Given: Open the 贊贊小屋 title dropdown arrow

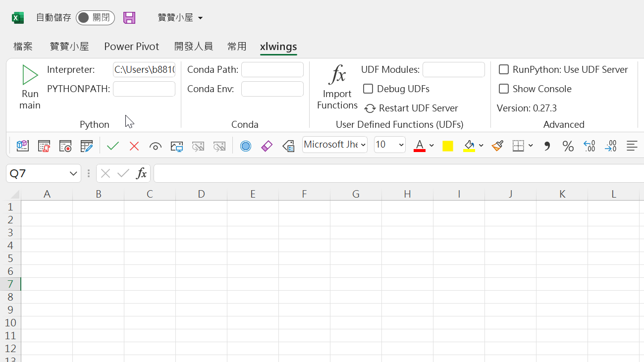Looking at the screenshot, I should pos(200,18).
